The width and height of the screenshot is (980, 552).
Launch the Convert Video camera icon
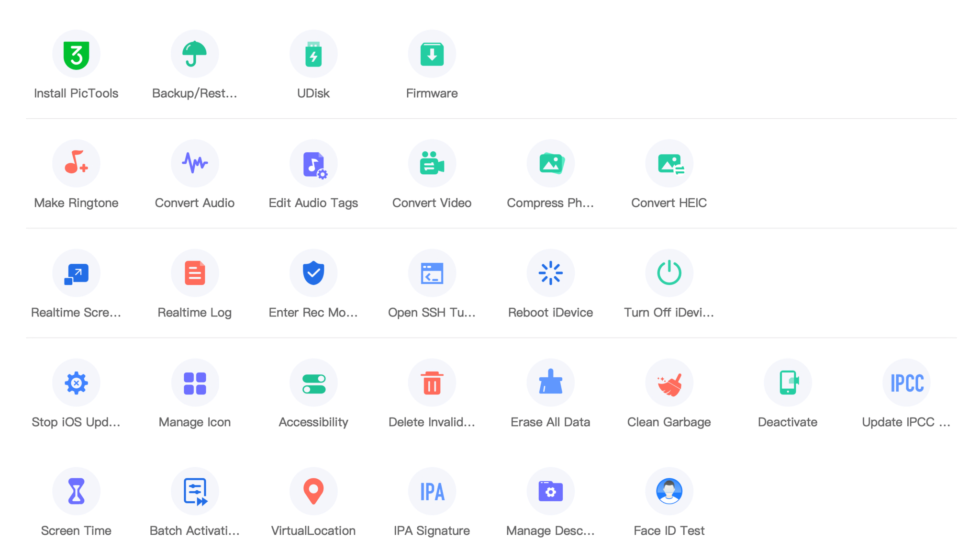point(432,163)
